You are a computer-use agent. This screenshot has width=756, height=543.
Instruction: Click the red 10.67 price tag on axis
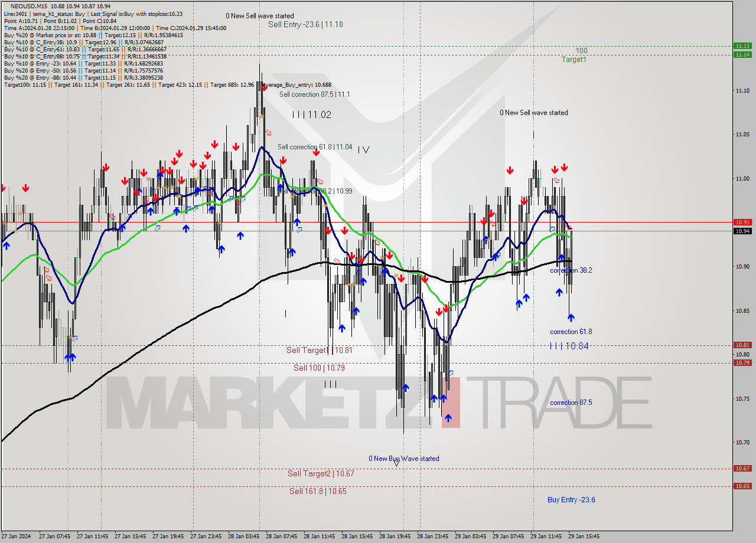click(x=742, y=468)
